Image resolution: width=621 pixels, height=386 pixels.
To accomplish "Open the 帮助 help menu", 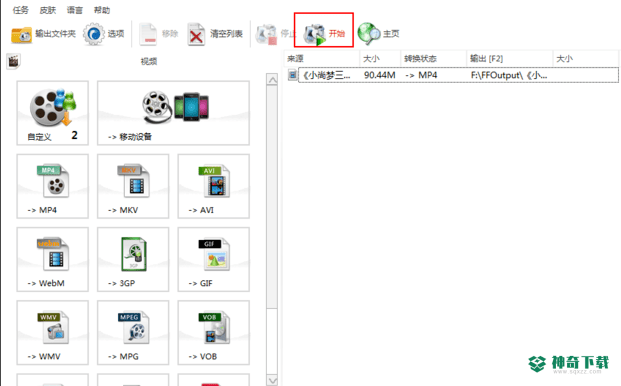I will 102,10.
